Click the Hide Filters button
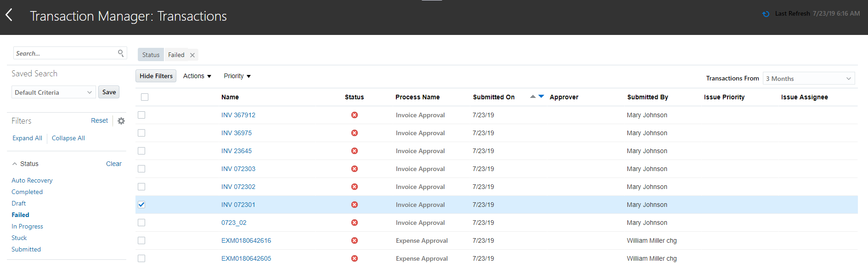The image size is (868, 263). 156,76
